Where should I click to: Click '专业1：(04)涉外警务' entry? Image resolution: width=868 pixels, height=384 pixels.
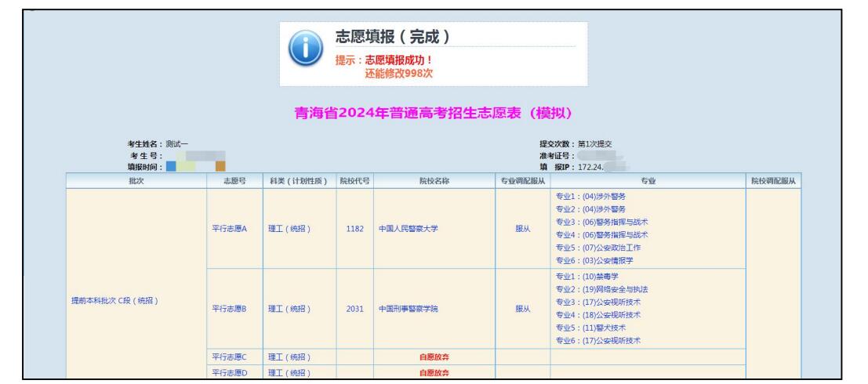(591, 197)
